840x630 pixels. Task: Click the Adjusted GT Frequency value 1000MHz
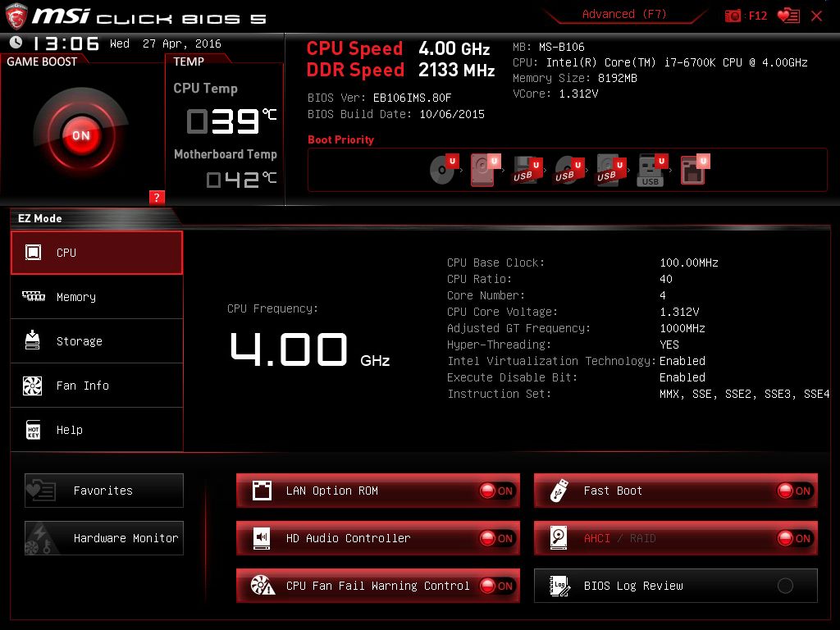682,328
